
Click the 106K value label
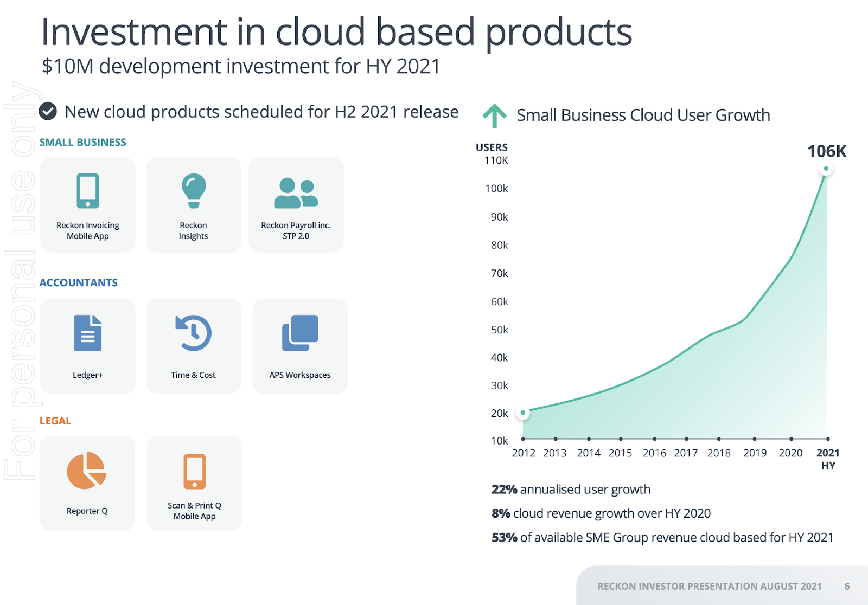[x=827, y=151]
